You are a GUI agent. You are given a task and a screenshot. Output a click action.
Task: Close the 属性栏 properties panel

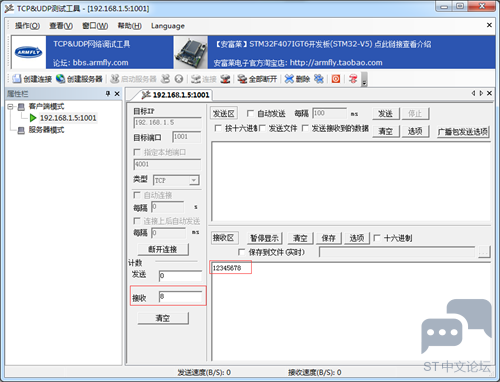click(117, 94)
